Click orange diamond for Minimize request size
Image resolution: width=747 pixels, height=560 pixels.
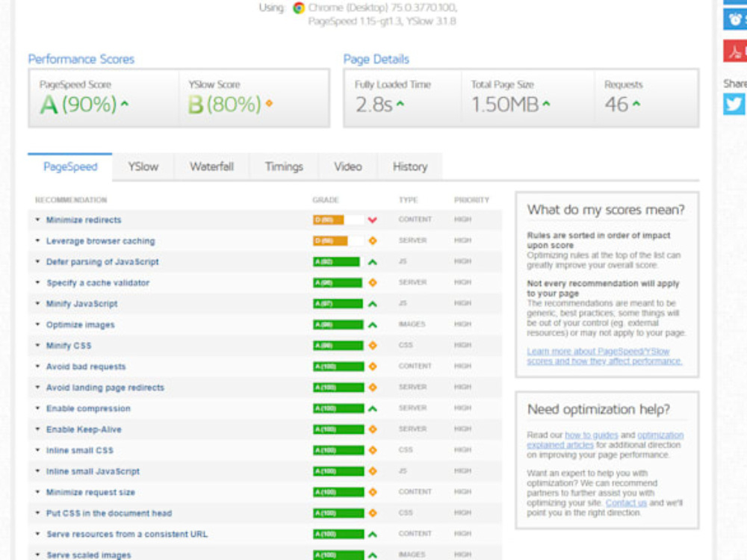tap(373, 492)
